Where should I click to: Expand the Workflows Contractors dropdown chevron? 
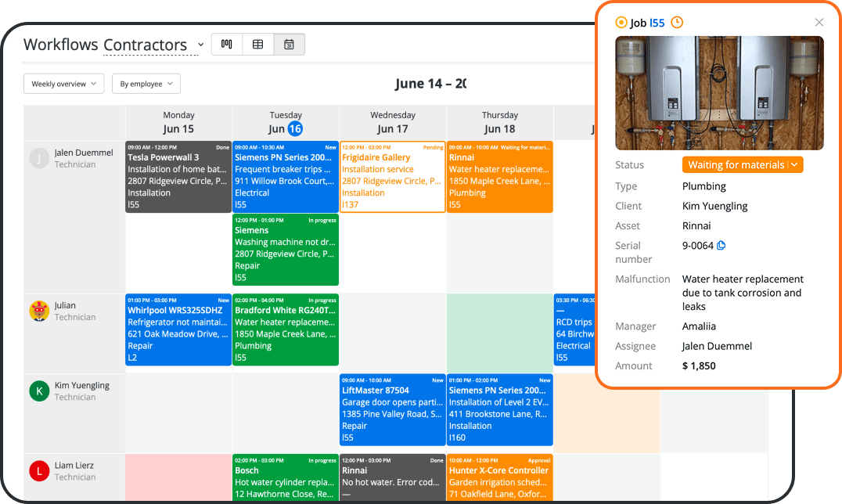[201, 45]
